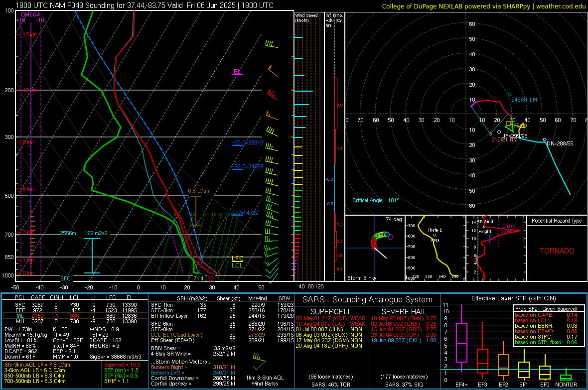This screenshot has height=390, width=588.
Task: Click the SARS: 37% SIG summary
Action: (x=404, y=385)
